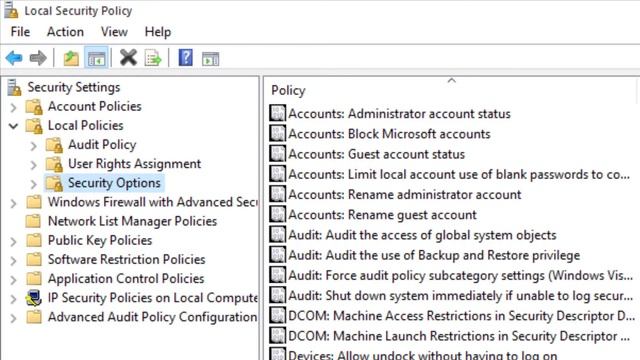Select Advanced Audit Policy Configuration in tree
The image size is (640, 360).
(152, 317)
